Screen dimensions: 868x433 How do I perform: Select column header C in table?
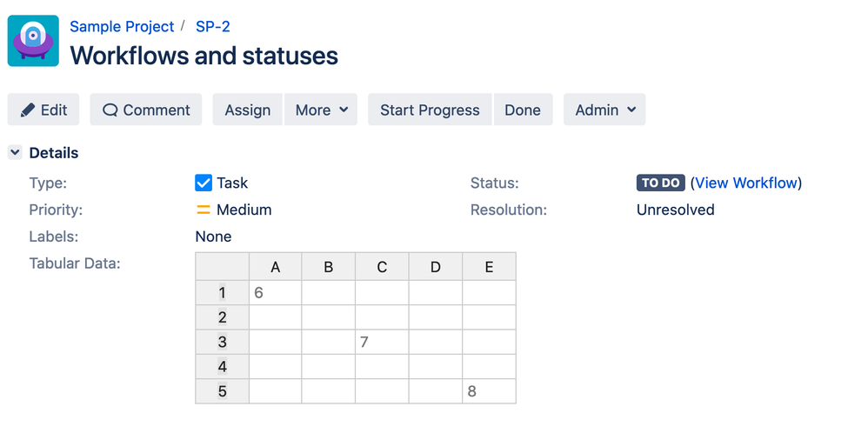click(x=382, y=268)
